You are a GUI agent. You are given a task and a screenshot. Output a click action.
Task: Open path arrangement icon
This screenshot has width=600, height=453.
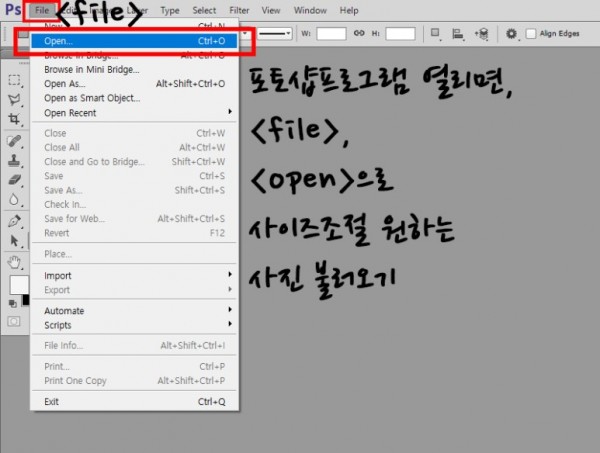482,34
